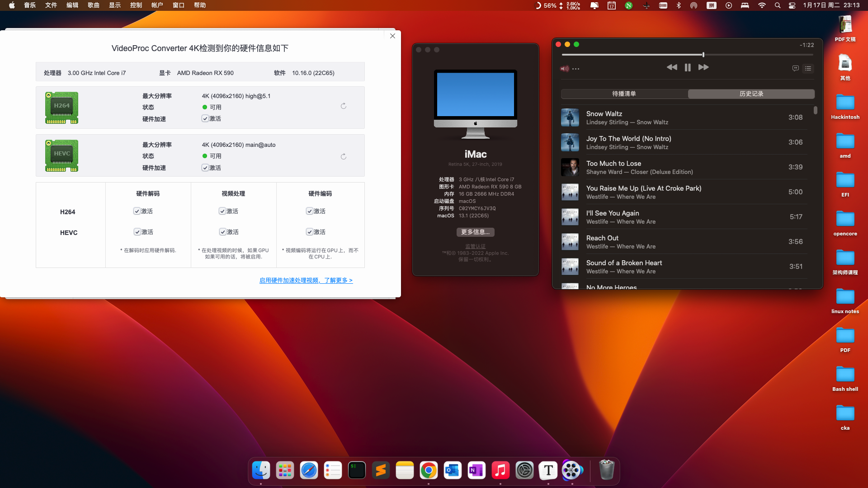The image size is (868, 488).
Task: Click the Bluetooth icon in menu bar
Action: pos(679,5)
